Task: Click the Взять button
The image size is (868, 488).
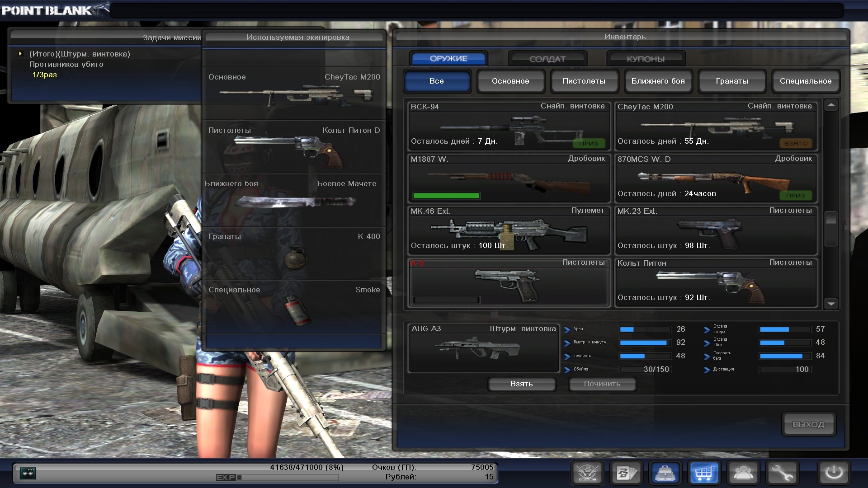Action: pyautogui.click(x=522, y=384)
